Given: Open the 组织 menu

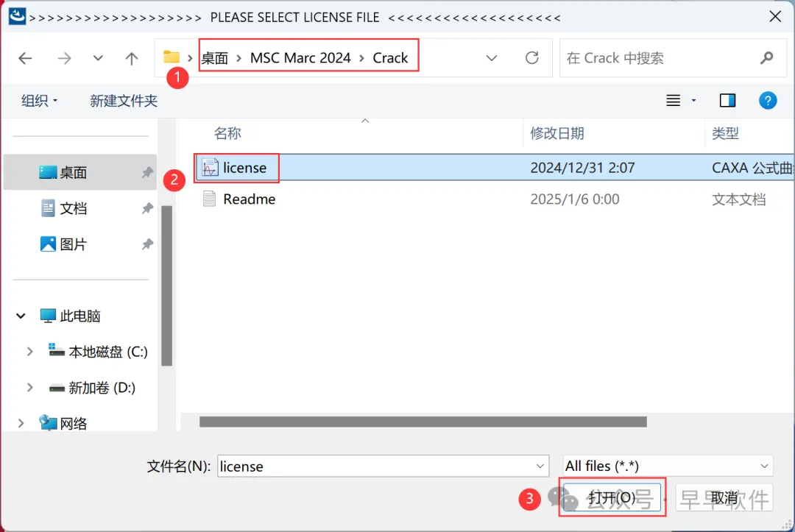Looking at the screenshot, I should pyautogui.click(x=39, y=100).
